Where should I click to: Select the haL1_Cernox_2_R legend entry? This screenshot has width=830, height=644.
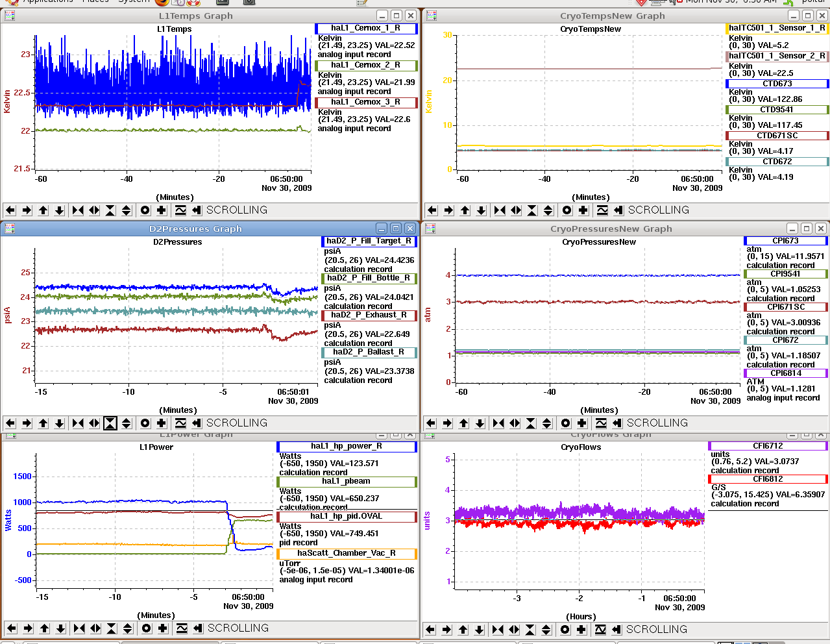[x=366, y=66]
